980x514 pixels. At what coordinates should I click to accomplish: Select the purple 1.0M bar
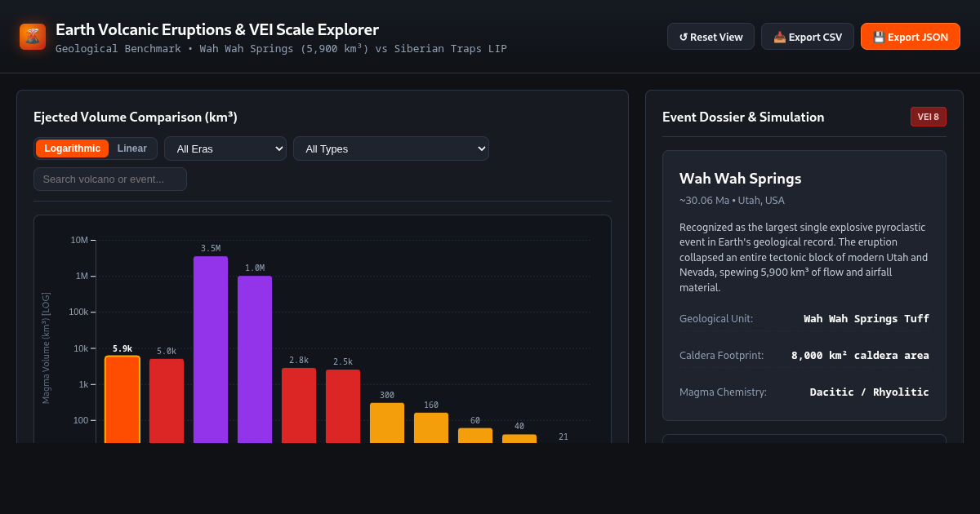pos(255,360)
